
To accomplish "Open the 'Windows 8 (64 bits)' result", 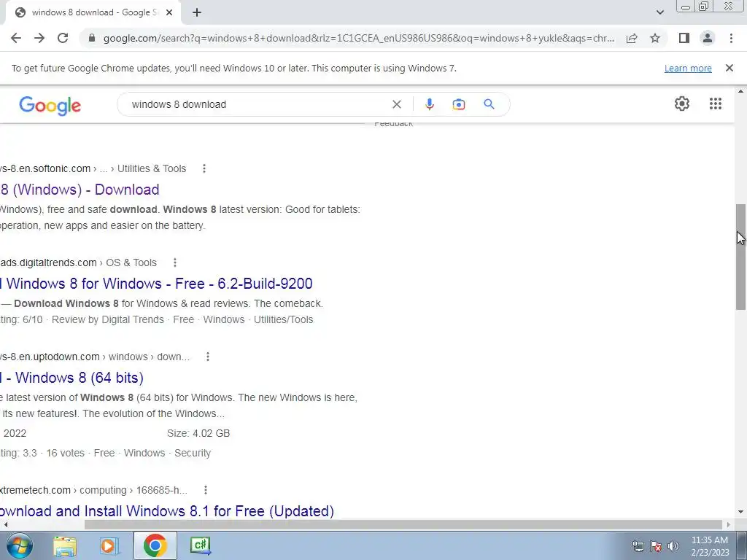I will [x=71, y=378].
